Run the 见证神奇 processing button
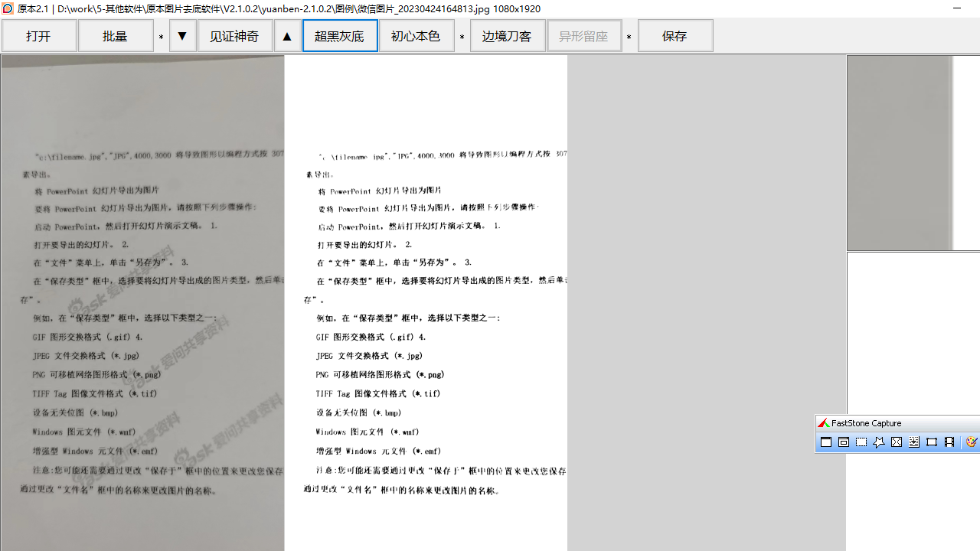 click(x=235, y=35)
